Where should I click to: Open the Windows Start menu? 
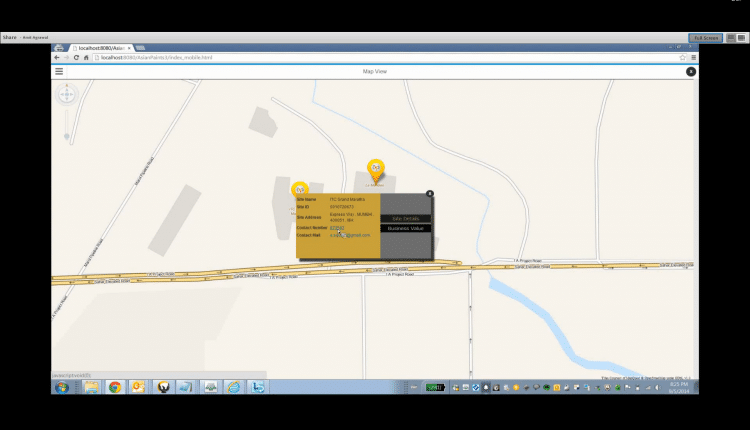pyautogui.click(x=62, y=387)
